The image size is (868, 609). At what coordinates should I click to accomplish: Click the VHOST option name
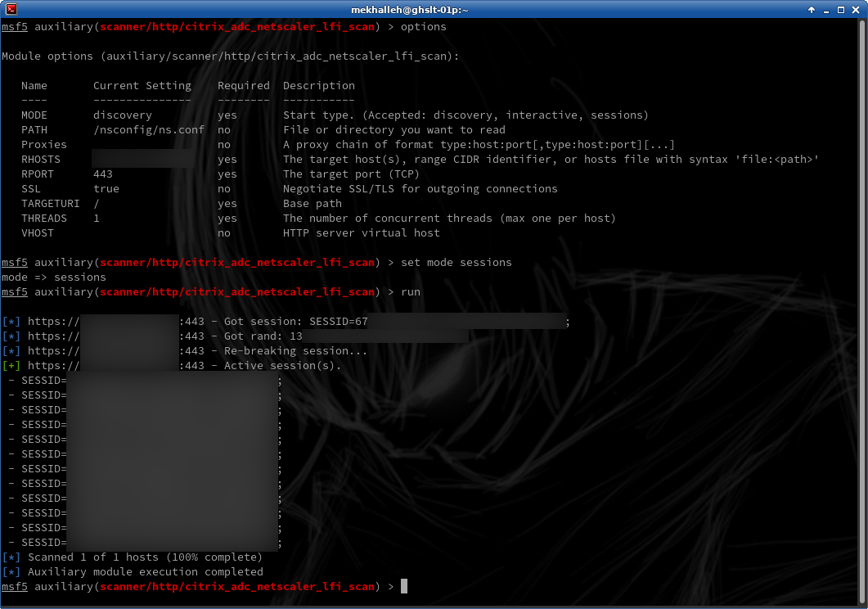coord(38,233)
